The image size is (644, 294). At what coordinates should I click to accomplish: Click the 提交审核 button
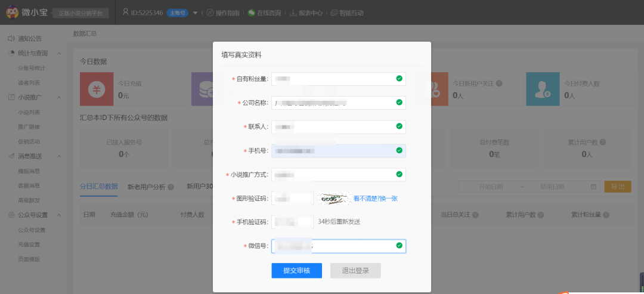[x=296, y=271]
